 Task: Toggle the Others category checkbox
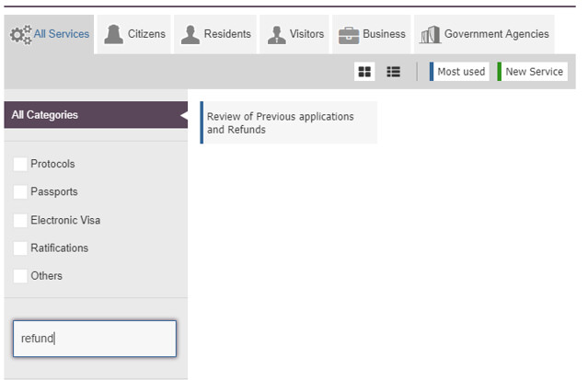(20, 276)
